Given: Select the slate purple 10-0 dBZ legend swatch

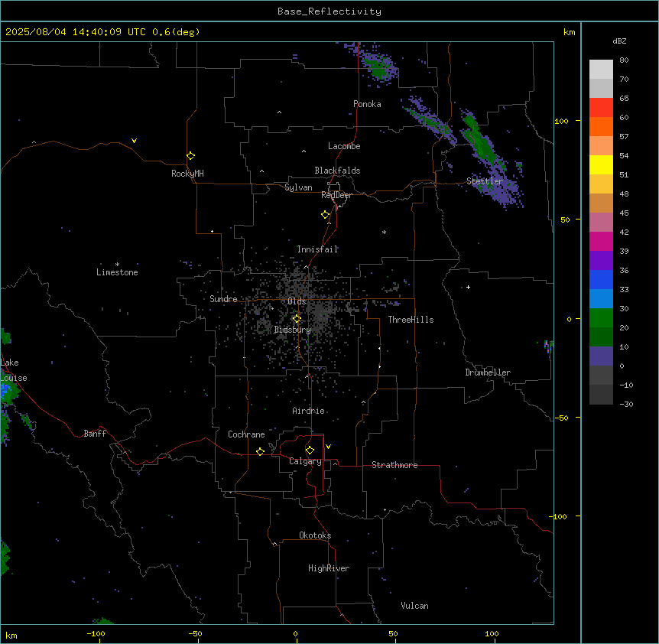Looking at the screenshot, I should pos(601,356).
